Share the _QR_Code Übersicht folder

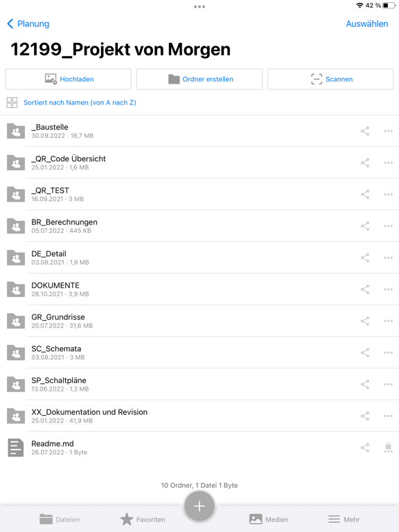pyautogui.click(x=365, y=163)
